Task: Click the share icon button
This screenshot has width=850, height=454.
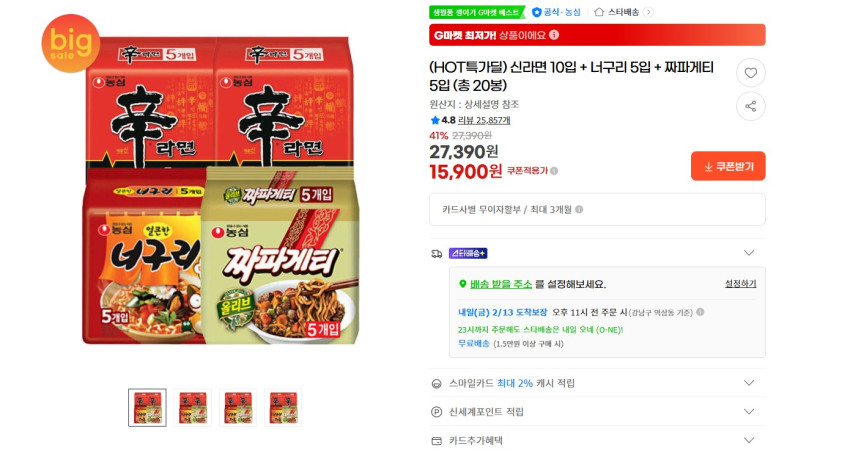Action: coord(750,106)
